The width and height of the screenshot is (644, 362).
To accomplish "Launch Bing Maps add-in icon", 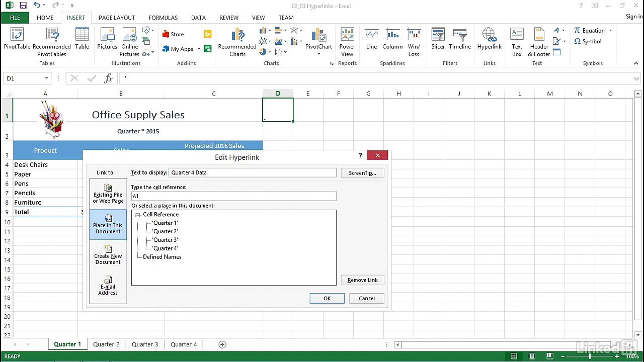I will [207, 34].
